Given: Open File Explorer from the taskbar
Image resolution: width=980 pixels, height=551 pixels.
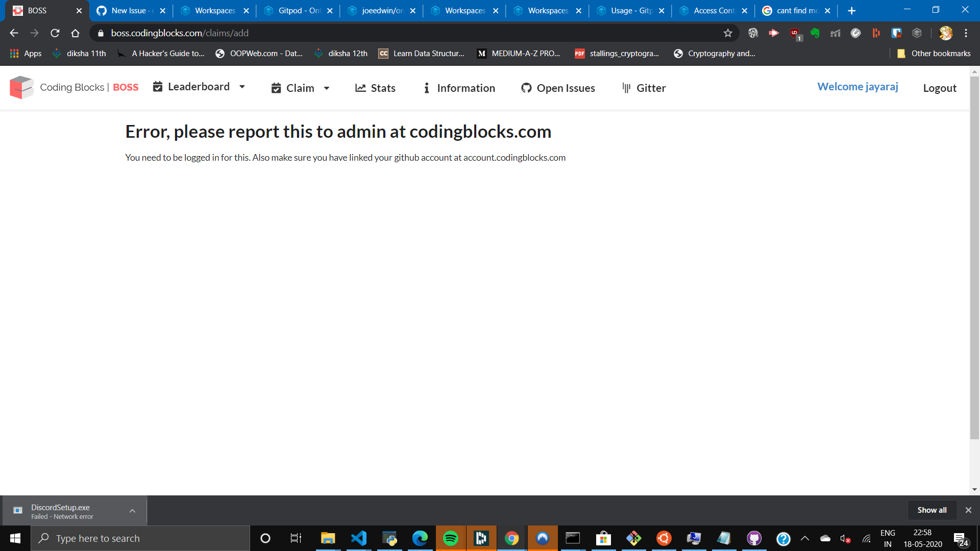Looking at the screenshot, I should point(328,538).
